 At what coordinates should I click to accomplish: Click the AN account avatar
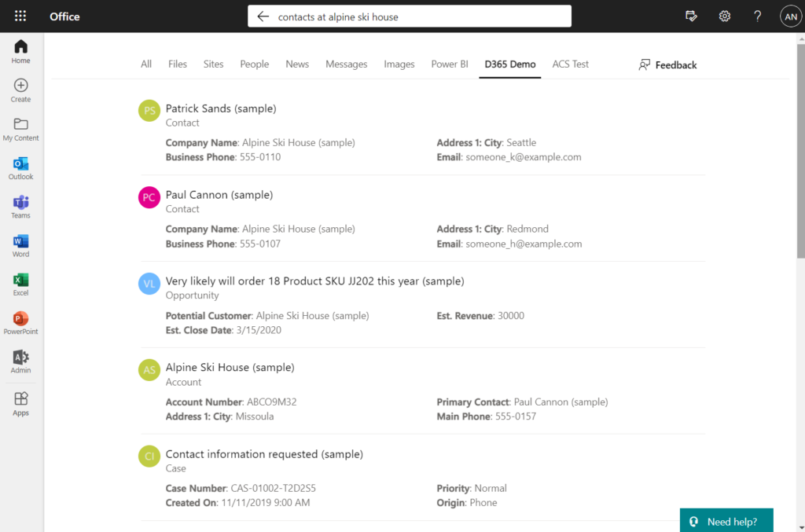click(x=790, y=17)
